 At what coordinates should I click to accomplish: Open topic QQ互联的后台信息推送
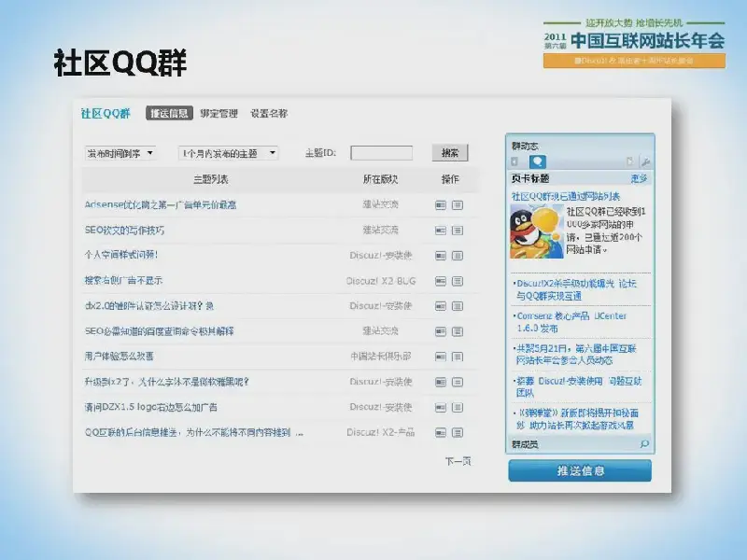(x=194, y=432)
